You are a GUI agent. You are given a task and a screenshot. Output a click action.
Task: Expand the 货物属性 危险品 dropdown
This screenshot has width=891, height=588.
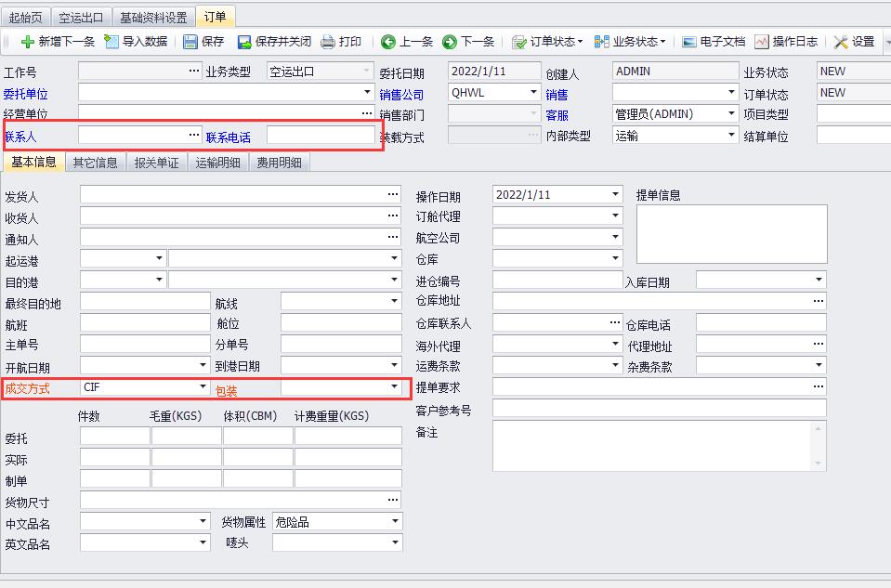394,522
